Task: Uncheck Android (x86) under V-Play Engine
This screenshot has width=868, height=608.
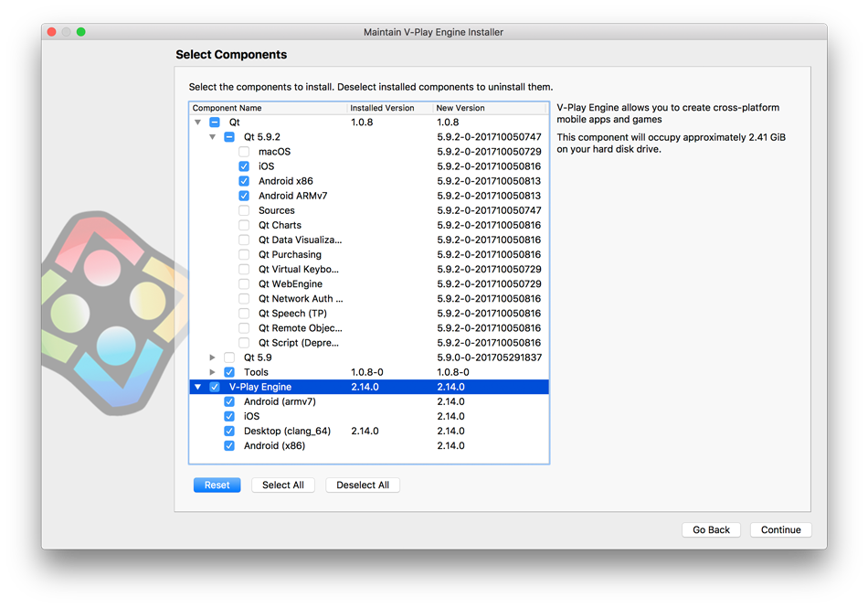Action: (229, 446)
